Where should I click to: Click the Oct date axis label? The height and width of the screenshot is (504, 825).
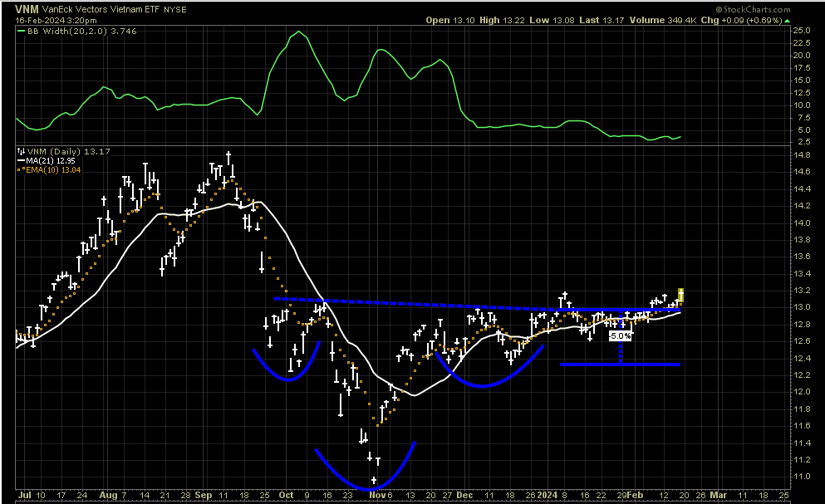(287, 495)
